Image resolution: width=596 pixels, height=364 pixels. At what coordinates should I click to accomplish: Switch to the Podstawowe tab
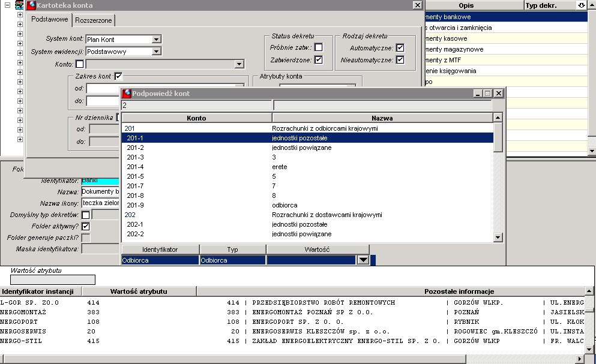coord(49,19)
